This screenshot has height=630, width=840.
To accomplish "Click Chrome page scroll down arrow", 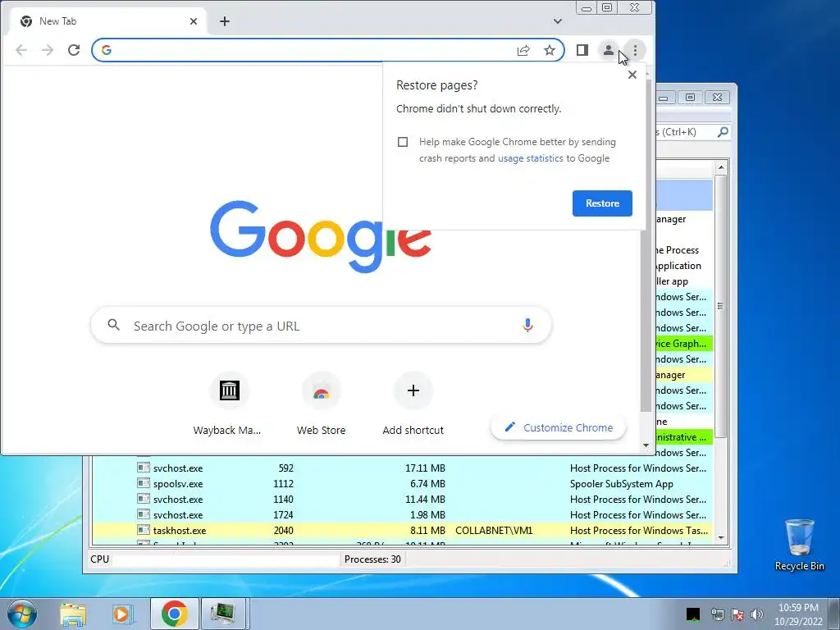I will (646, 445).
